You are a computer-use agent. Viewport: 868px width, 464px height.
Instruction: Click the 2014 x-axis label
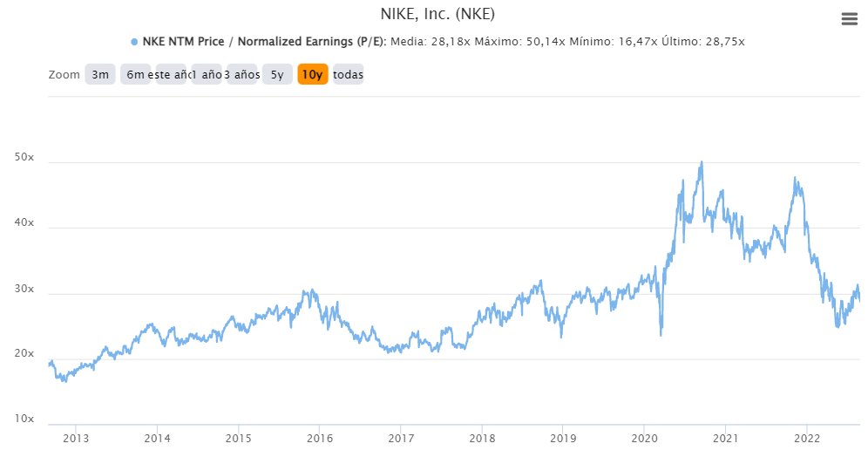(157, 439)
